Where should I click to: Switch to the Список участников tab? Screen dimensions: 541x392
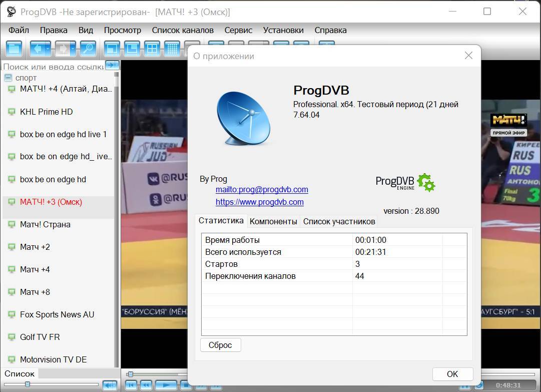[x=339, y=222]
